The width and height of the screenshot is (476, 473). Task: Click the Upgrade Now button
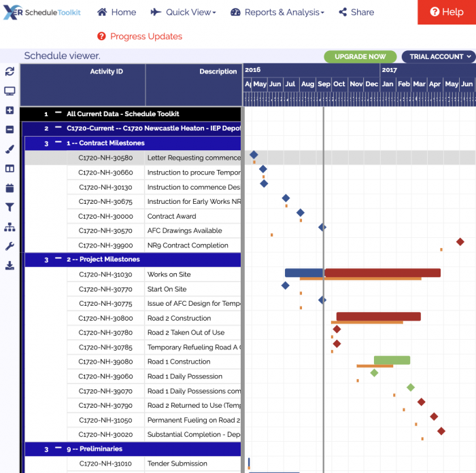pos(360,56)
